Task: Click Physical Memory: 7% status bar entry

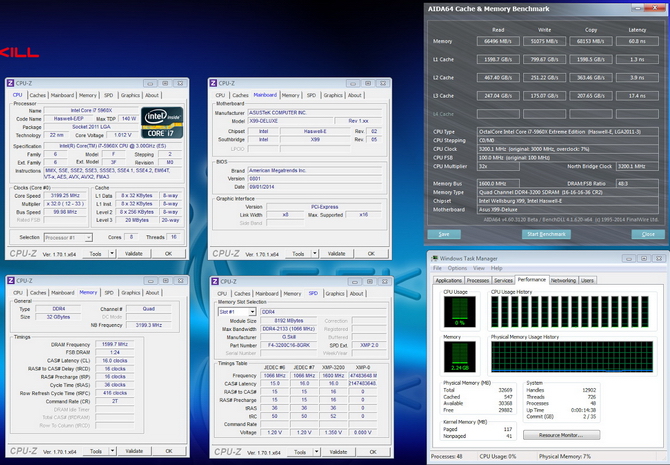Action: (x=565, y=456)
